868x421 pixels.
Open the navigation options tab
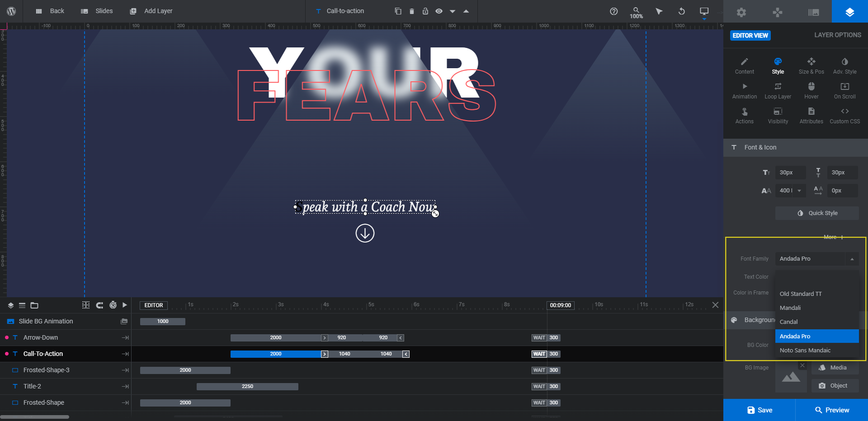tap(778, 12)
